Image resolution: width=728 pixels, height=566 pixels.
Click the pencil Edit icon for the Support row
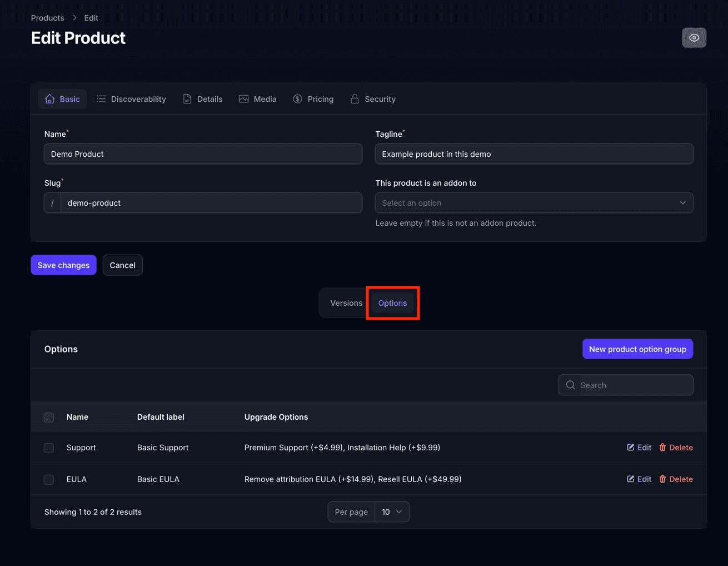click(630, 447)
